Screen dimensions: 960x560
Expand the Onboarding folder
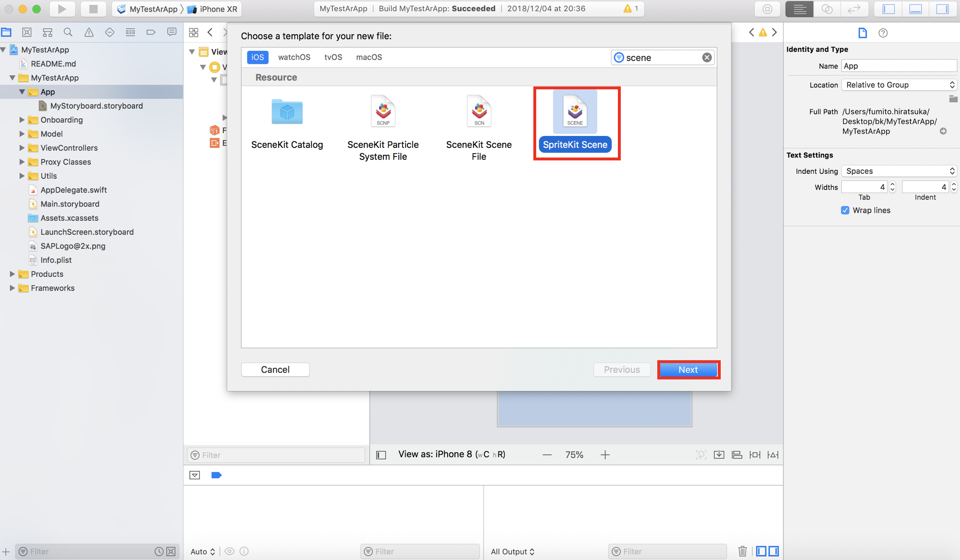(22, 120)
